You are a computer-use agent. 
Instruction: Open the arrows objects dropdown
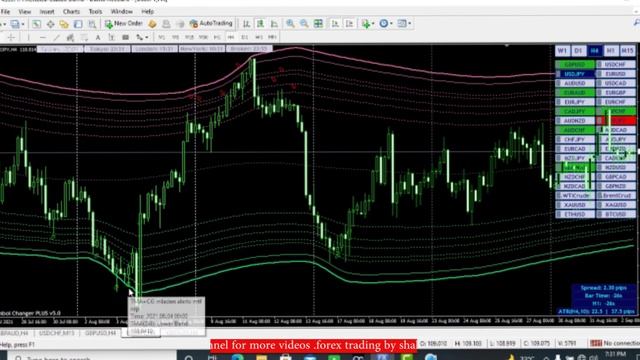pos(142,38)
